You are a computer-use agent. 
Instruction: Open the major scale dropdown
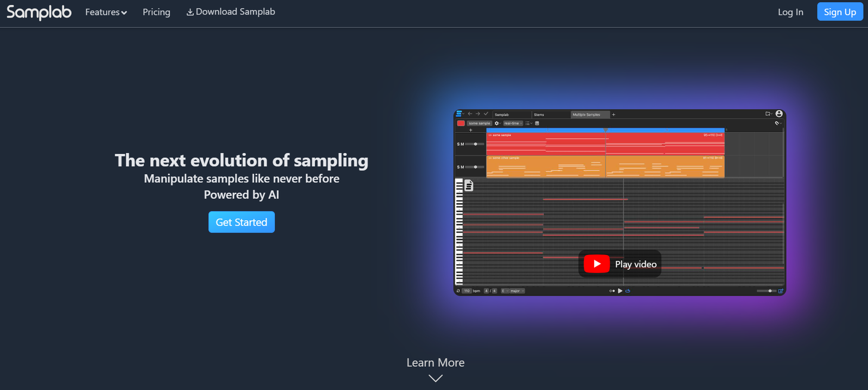(x=516, y=291)
